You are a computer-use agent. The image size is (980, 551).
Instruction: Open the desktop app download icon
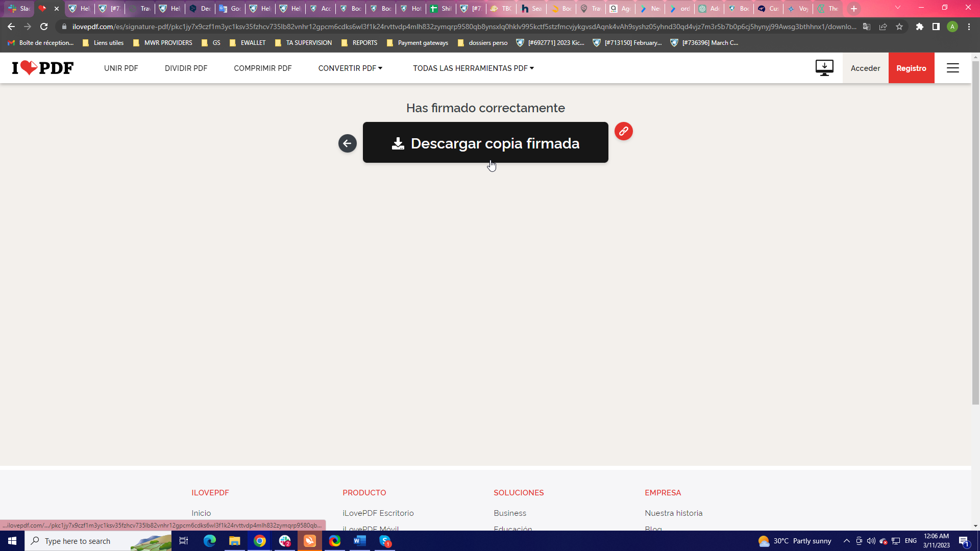coord(824,68)
